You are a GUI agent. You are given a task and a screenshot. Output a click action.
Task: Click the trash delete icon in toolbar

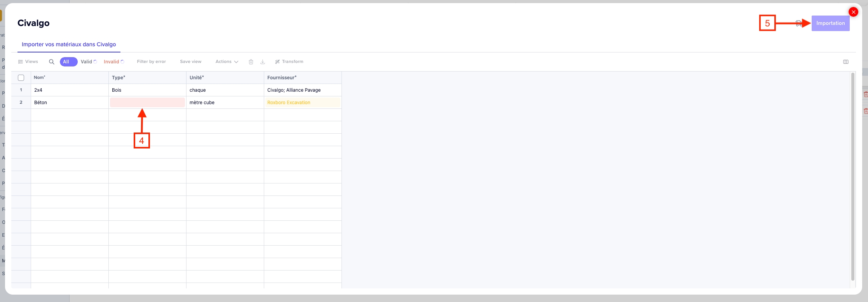coord(251,62)
